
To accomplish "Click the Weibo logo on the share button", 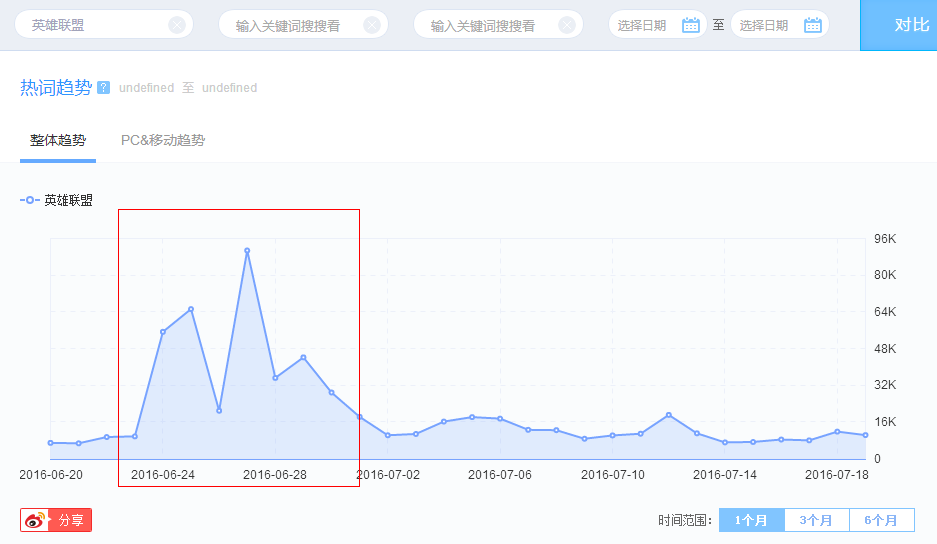I will pyautogui.click(x=35, y=520).
